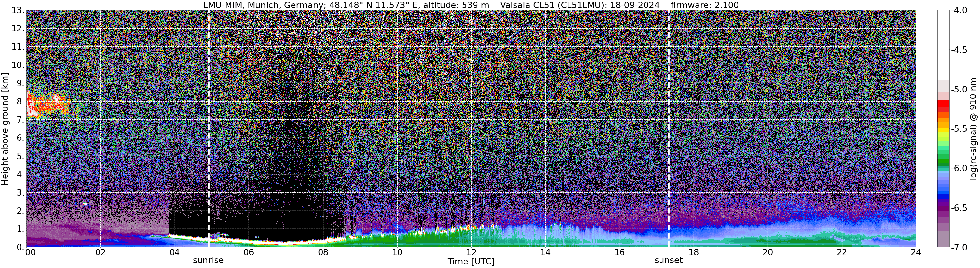Click the small white spot near 2.4 km
Image resolution: width=980 pixels, height=268 pixels.
(85, 204)
